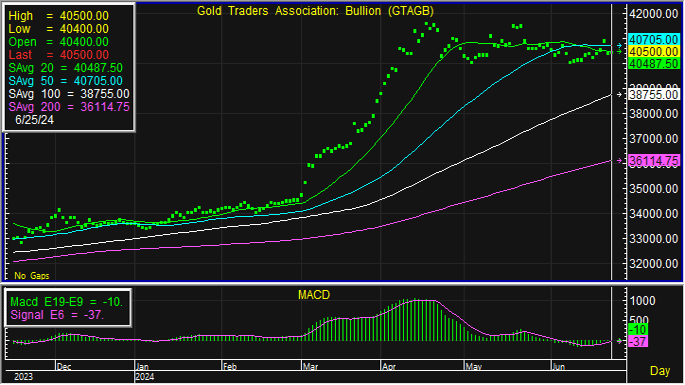
Task: Click SAvg 20 = 40487.50 legend entry
Action: pos(66,68)
